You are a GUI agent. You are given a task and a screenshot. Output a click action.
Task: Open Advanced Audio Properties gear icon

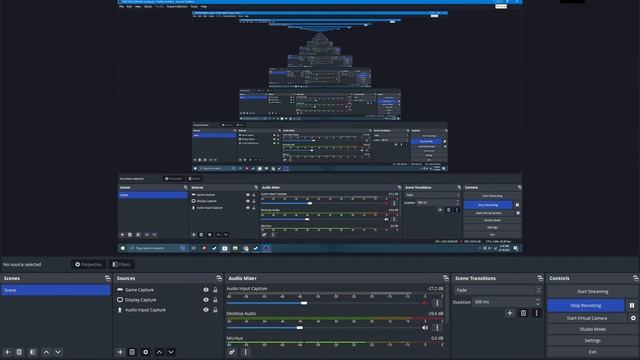click(x=232, y=352)
